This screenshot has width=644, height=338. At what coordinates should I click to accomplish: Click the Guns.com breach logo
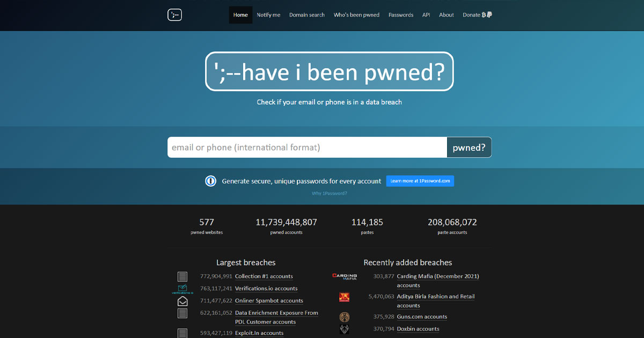tap(345, 317)
